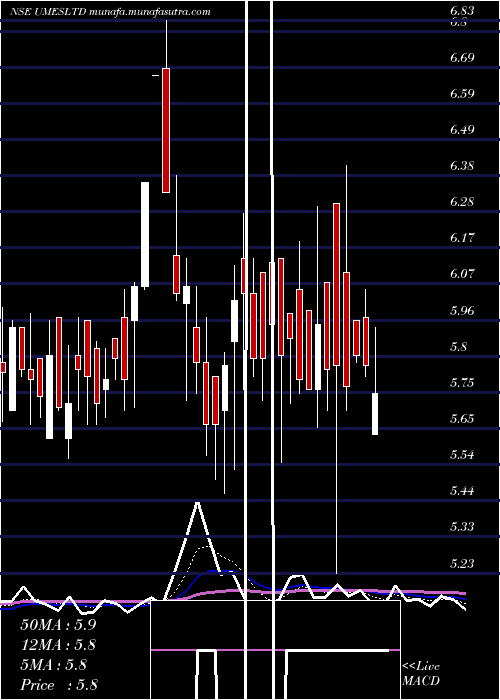The image size is (500, 700).
Task: Click the 5.65 price axis label
Action: point(462,419)
